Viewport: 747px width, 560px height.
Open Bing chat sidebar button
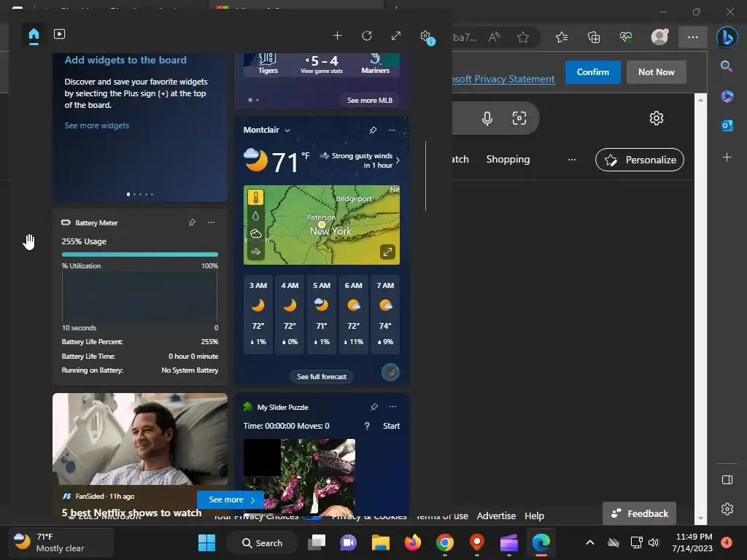coord(727,37)
